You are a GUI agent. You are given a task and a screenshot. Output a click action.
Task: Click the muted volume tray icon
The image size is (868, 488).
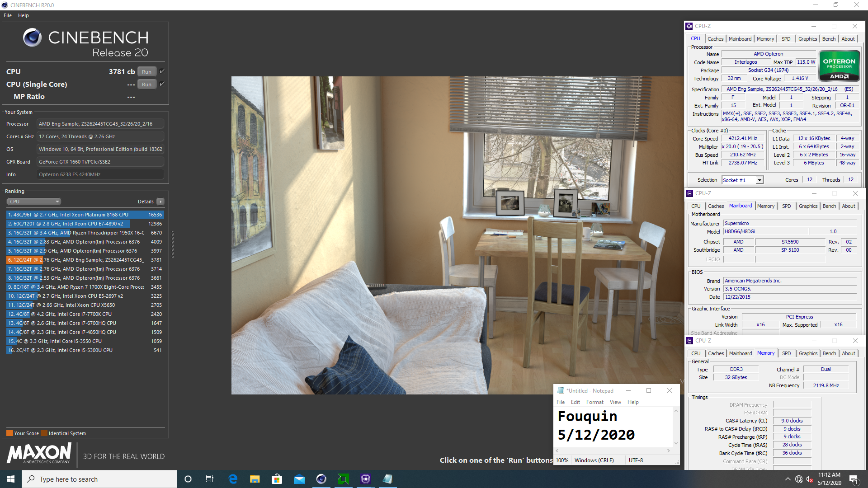pyautogui.click(x=810, y=479)
